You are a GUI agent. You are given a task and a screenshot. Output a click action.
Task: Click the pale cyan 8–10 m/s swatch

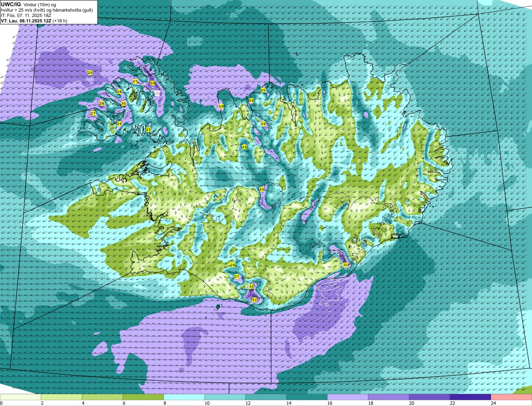[184, 397]
